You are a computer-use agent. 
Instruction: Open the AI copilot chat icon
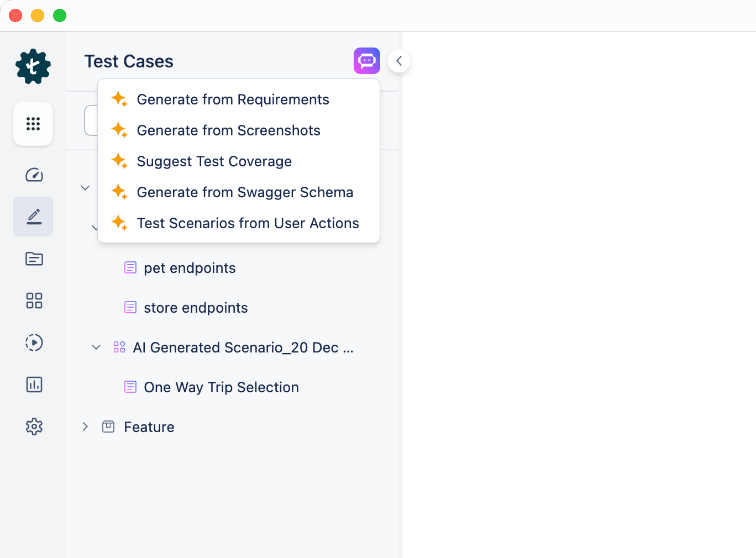[x=367, y=61]
